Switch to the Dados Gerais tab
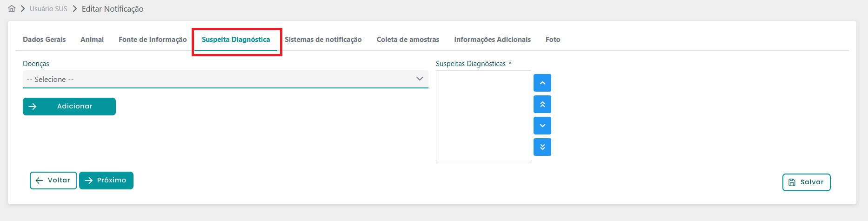Image resolution: width=868 pixels, height=221 pixels. (x=44, y=40)
